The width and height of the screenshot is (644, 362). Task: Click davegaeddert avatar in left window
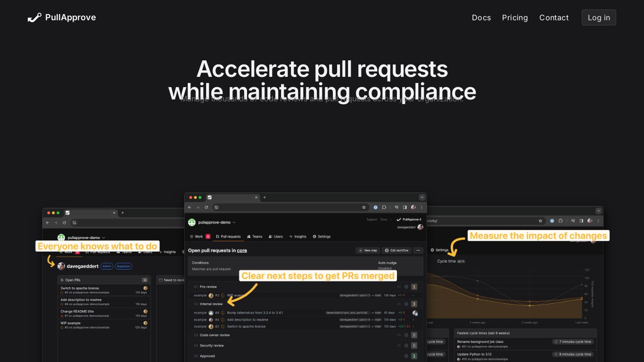[x=61, y=266]
